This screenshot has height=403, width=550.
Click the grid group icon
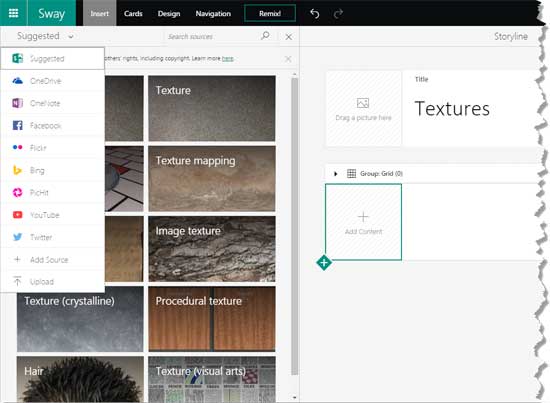[x=351, y=173]
